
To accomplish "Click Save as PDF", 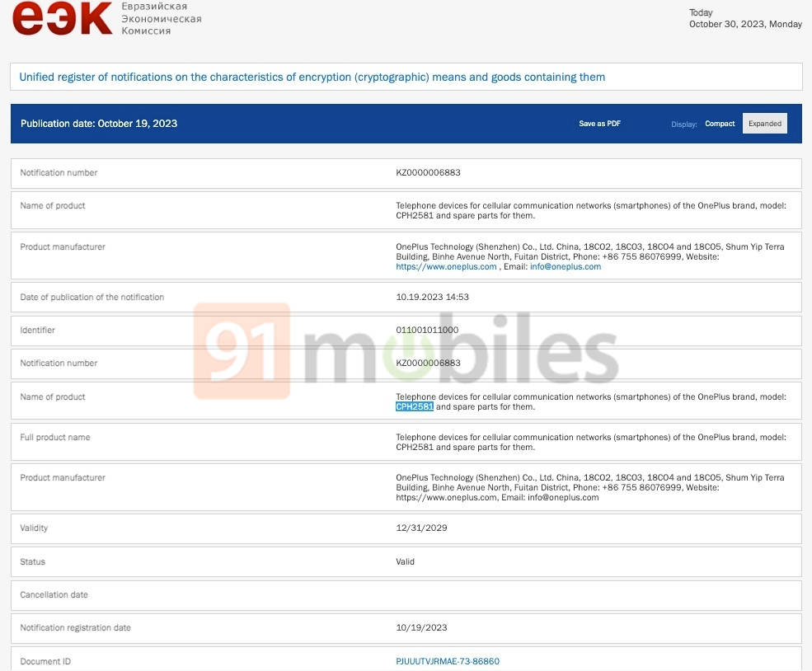I will [599, 124].
